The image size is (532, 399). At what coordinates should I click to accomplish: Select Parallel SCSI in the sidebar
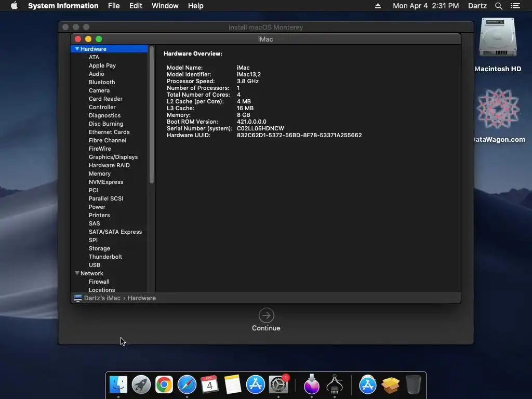(x=106, y=198)
